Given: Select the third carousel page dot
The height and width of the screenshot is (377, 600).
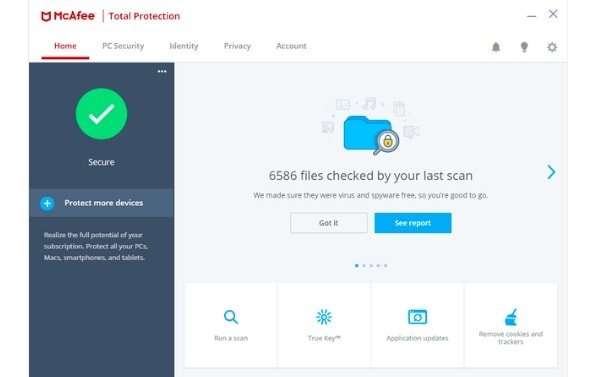Looking at the screenshot, I should click(x=371, y=265).
